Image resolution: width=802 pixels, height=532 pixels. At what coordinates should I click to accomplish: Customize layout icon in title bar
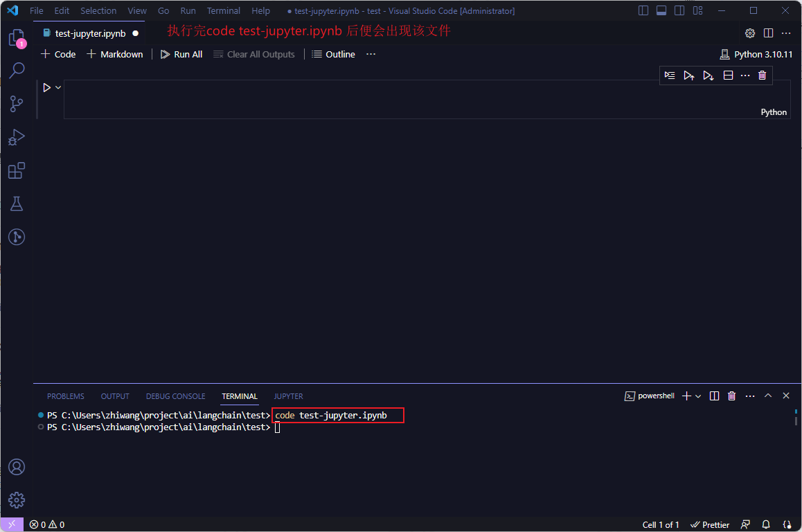(697, 10)
